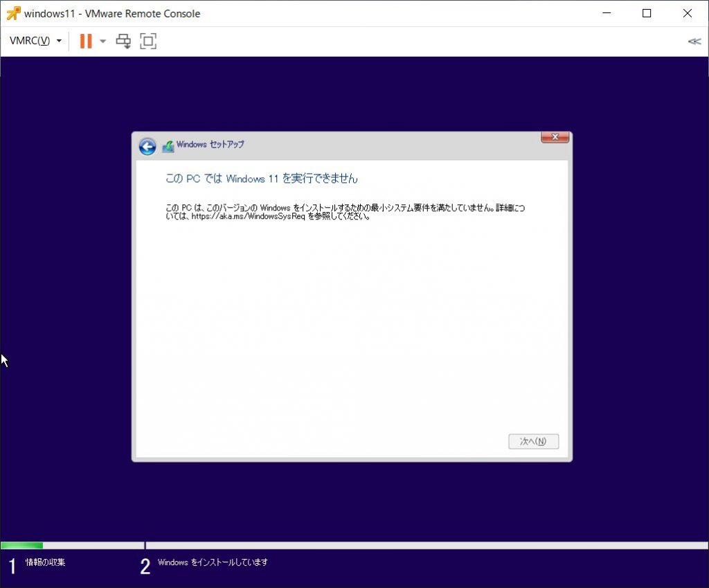Click step 1 情報の収集 label
This screenshot has width=709, height=588.
45,562
